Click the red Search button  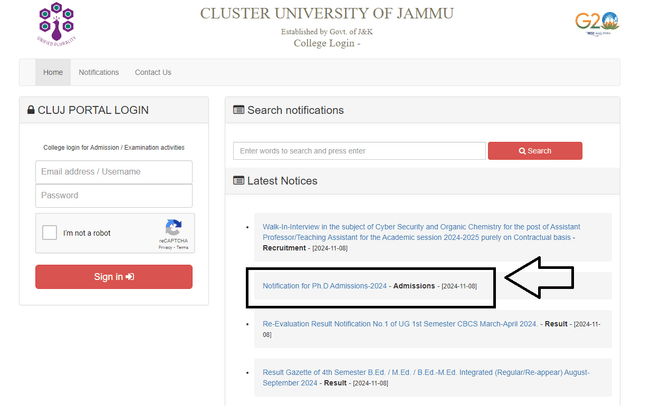535,151
